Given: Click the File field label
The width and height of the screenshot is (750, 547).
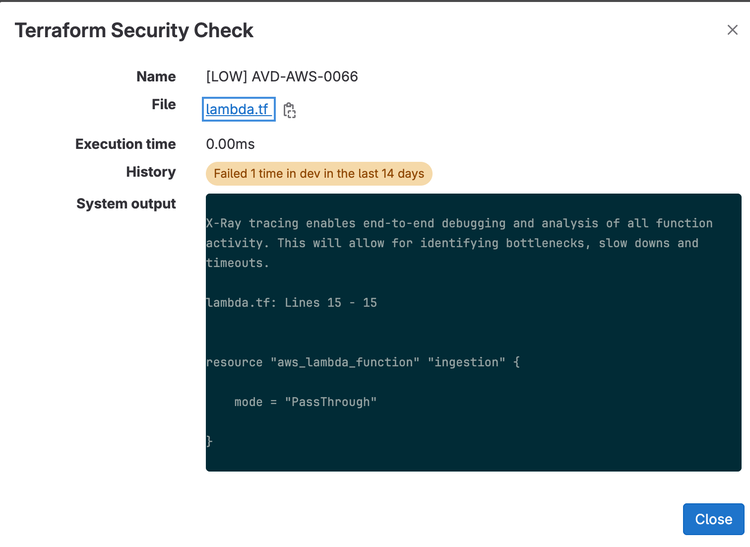Looking at the screenshot, I should click(164, 104).
